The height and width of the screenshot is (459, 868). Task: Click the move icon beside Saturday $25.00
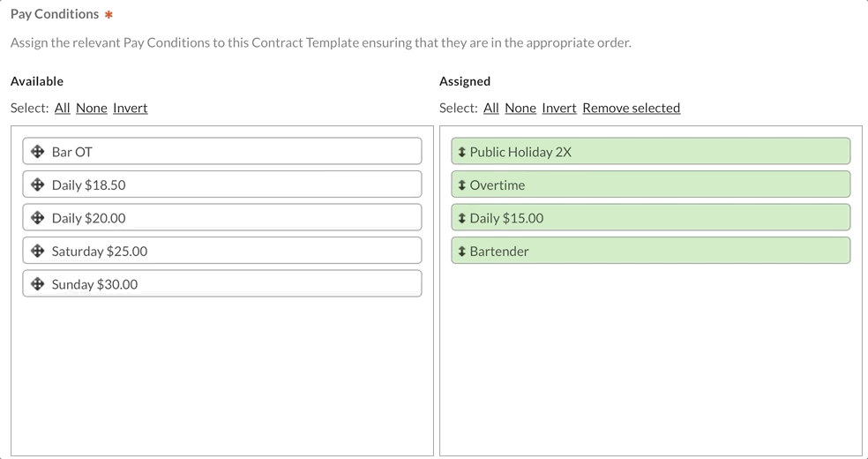coord(38,252)
